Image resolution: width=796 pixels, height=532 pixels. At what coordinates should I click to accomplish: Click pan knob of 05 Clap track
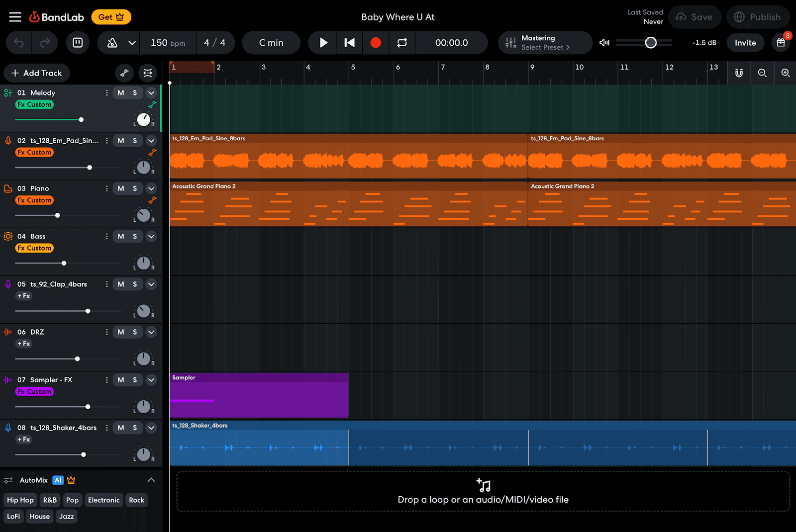point(143,311)
